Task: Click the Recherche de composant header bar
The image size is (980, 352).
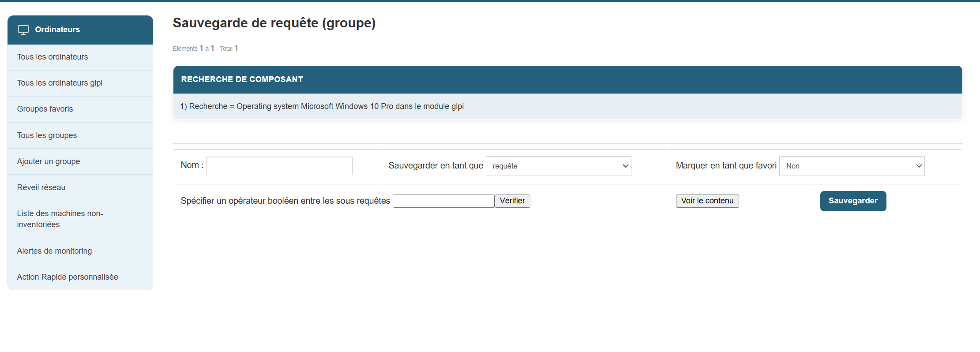Action: click(567, 79)
